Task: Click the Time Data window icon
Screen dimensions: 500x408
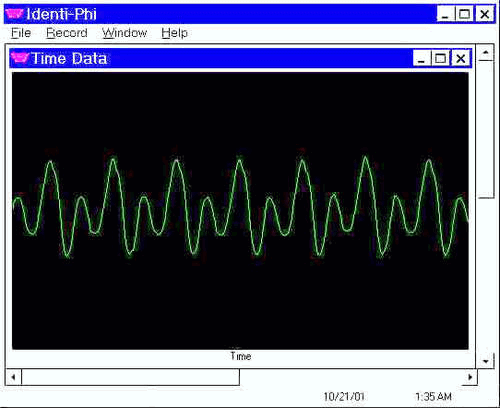Action: click(x=19, y=58)
